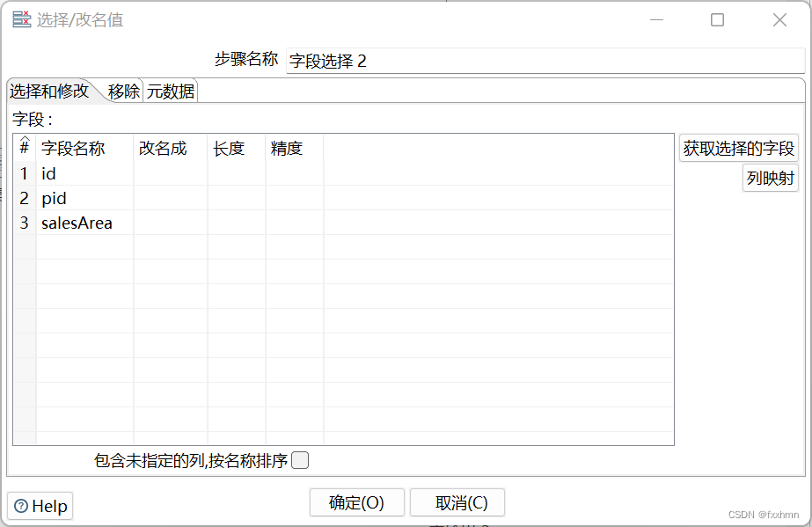Click the 精度 column header
812x527 pixels.
coord(295,148)
